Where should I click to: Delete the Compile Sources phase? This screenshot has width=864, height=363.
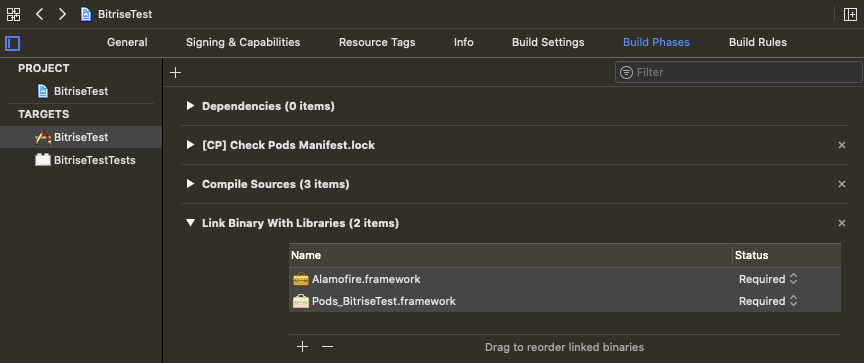coord(841,185)
